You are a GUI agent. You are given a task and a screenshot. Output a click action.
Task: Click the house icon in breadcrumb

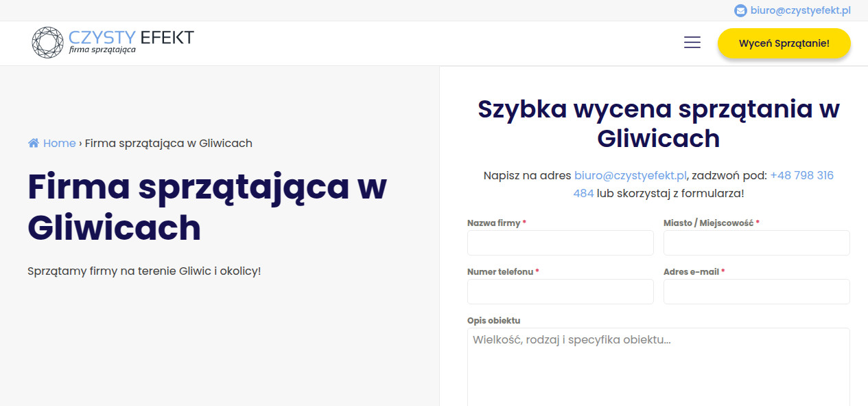click(x=34, y=143)
